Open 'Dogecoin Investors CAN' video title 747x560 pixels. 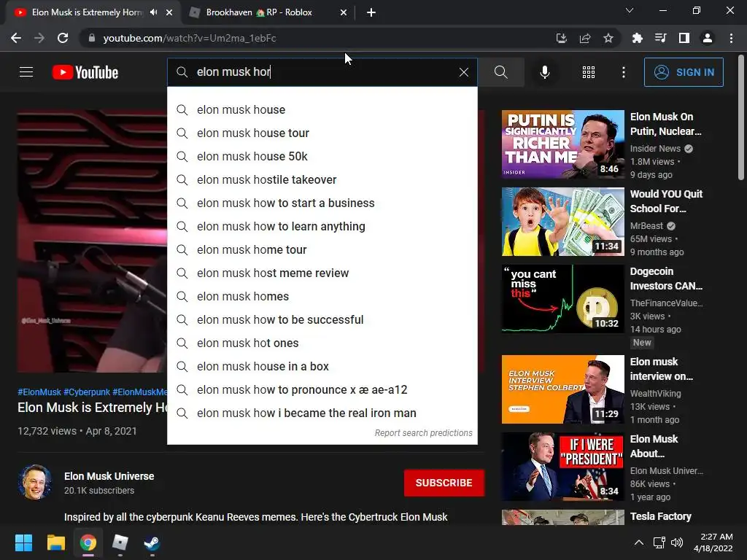tap(666, 279)
